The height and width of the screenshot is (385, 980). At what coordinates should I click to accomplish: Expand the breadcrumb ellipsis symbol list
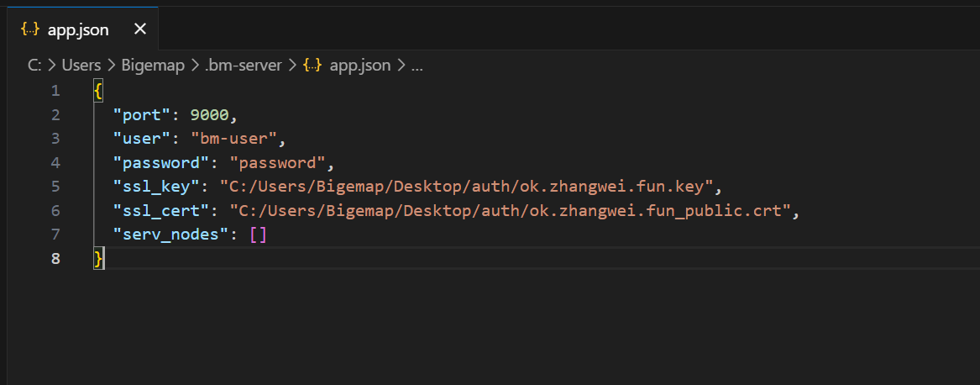[417, 66]
